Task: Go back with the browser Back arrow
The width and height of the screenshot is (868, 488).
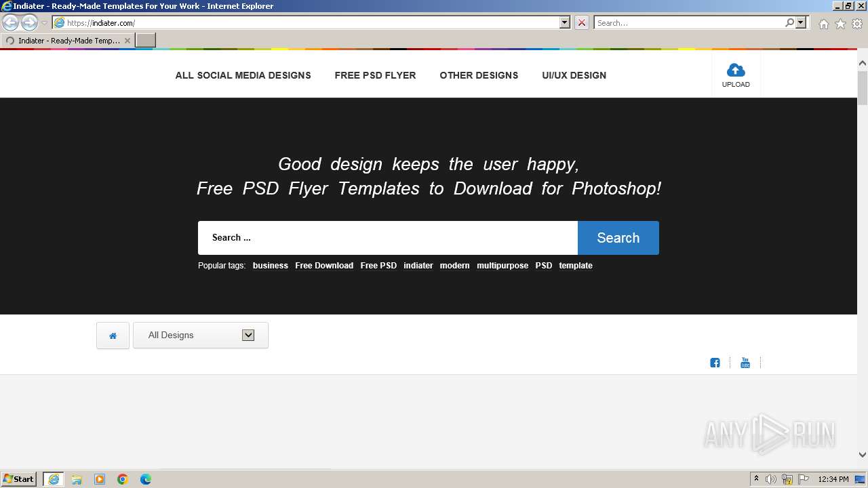Action: (11, 22)
